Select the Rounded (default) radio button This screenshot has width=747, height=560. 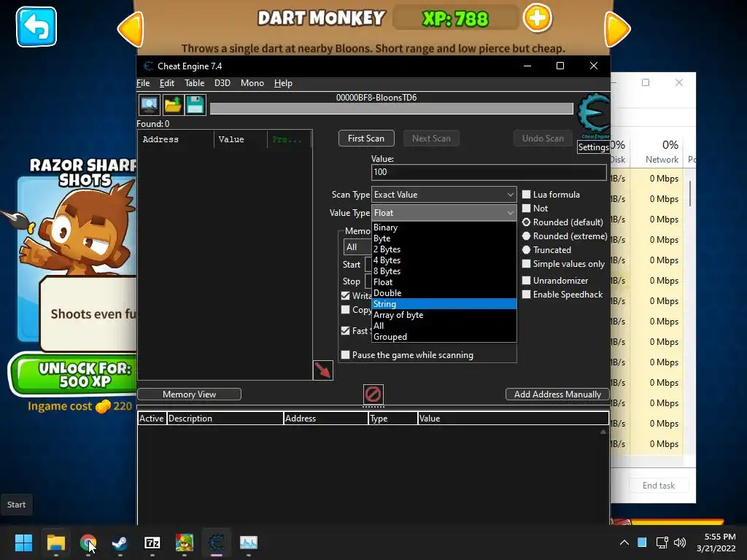click(x=527, y=222)
